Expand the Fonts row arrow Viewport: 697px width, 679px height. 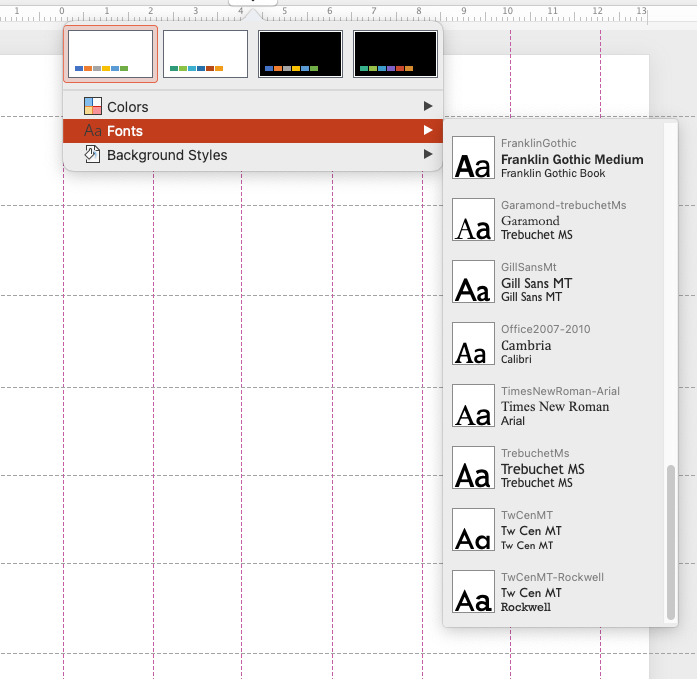tap(428, 130)
